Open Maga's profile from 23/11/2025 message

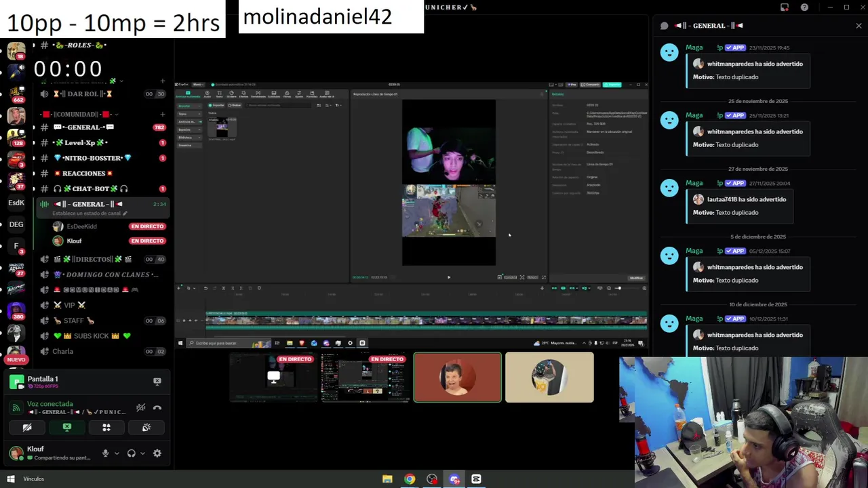click(x=694, y=47)
